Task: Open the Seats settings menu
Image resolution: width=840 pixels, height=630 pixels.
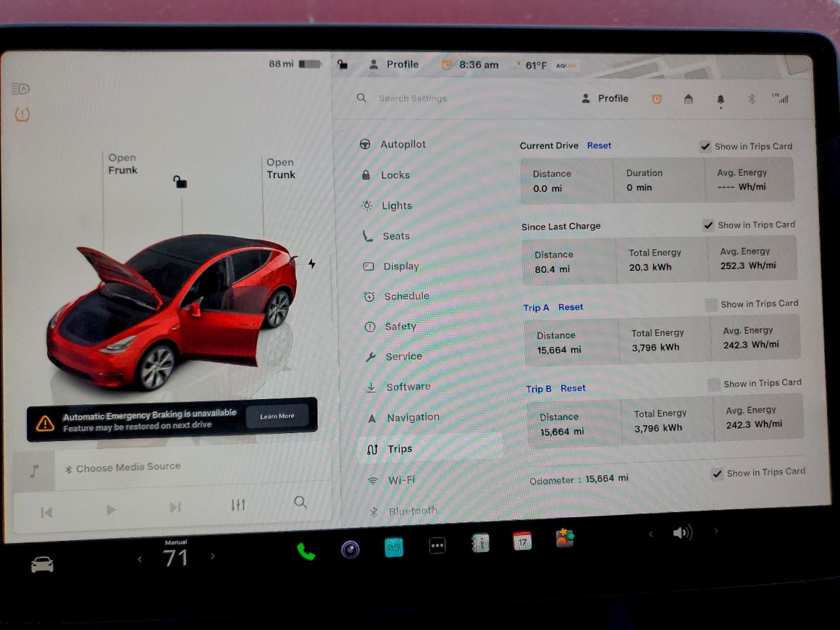Action: (387, 236)
